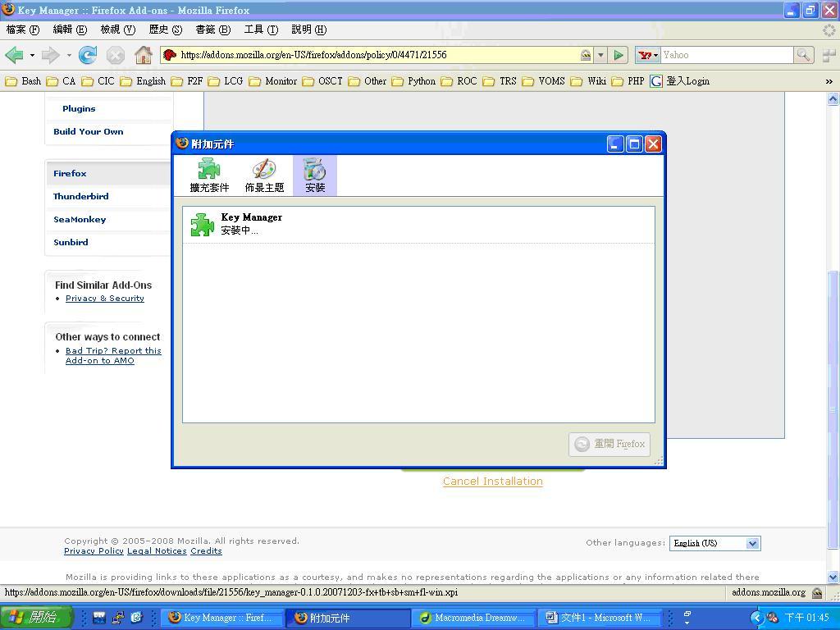Select Thunderbird in the sidebar
Image resolution: width=840 pixels, height=630 pixels.
click(81, 197)
